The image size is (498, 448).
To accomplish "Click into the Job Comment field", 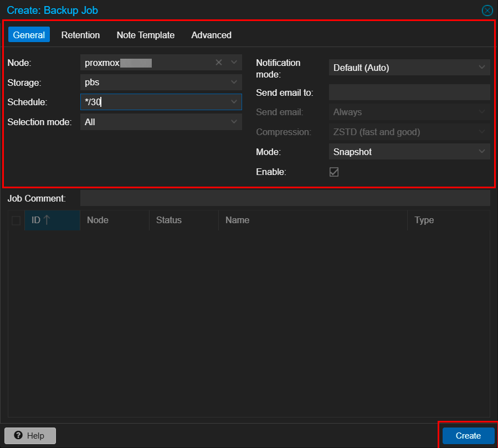I will (x=285, y=198).
